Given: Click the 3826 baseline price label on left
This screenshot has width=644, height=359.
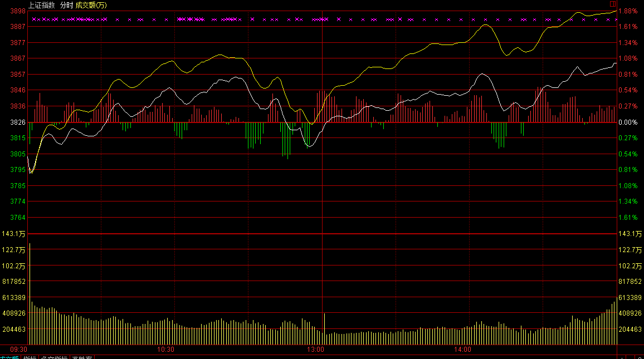Looking at the screenshot, I should pos(18,122).
